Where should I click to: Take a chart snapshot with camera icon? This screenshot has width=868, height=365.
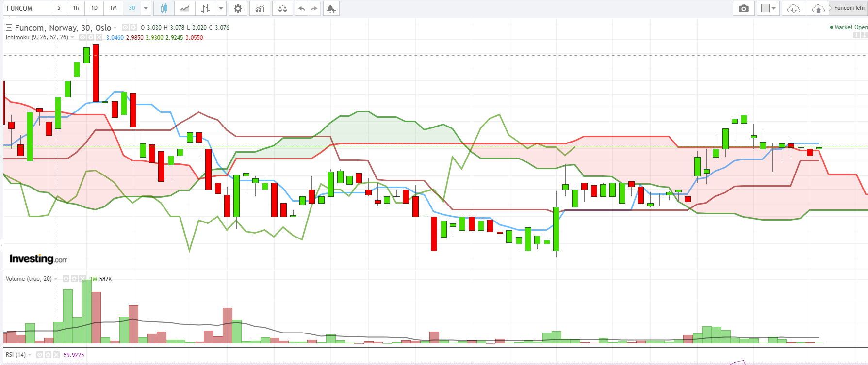pos(743,8)
